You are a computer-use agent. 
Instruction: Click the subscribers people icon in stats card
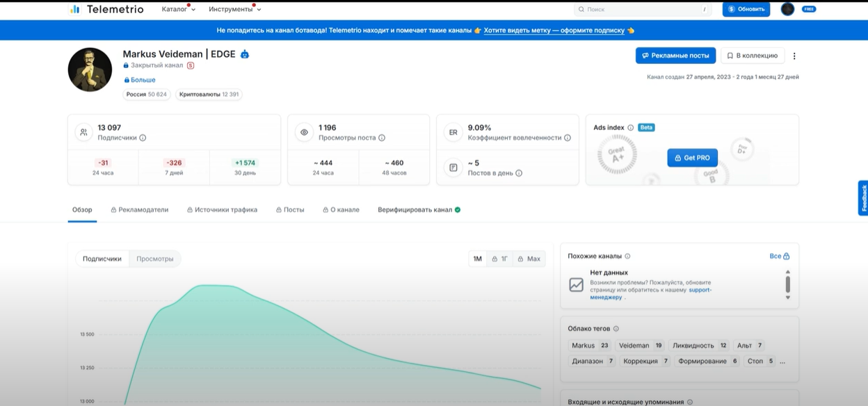[83, 132]
